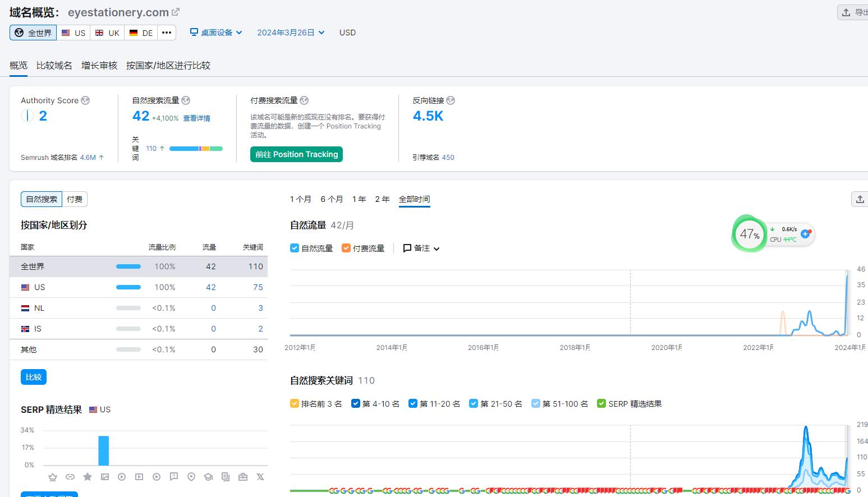Select the 自然搜索 segment tab

(42, 199)
